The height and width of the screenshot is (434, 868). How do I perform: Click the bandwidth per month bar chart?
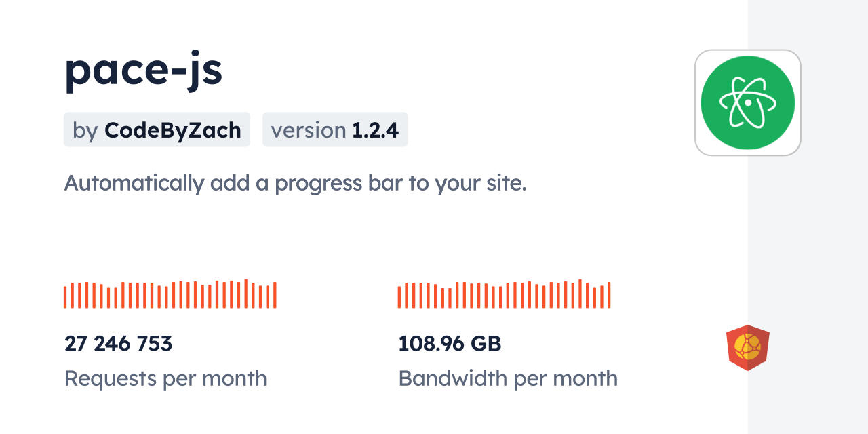(x=504, y=294)
